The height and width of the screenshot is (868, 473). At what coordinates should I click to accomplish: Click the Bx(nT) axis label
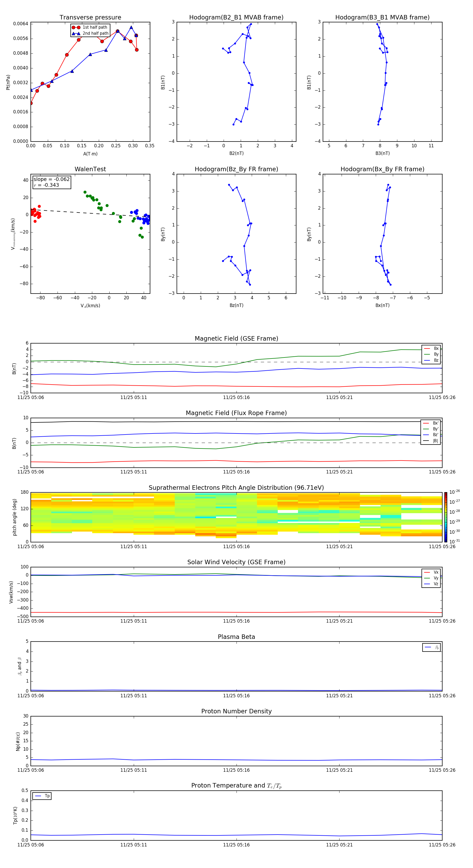382,305
